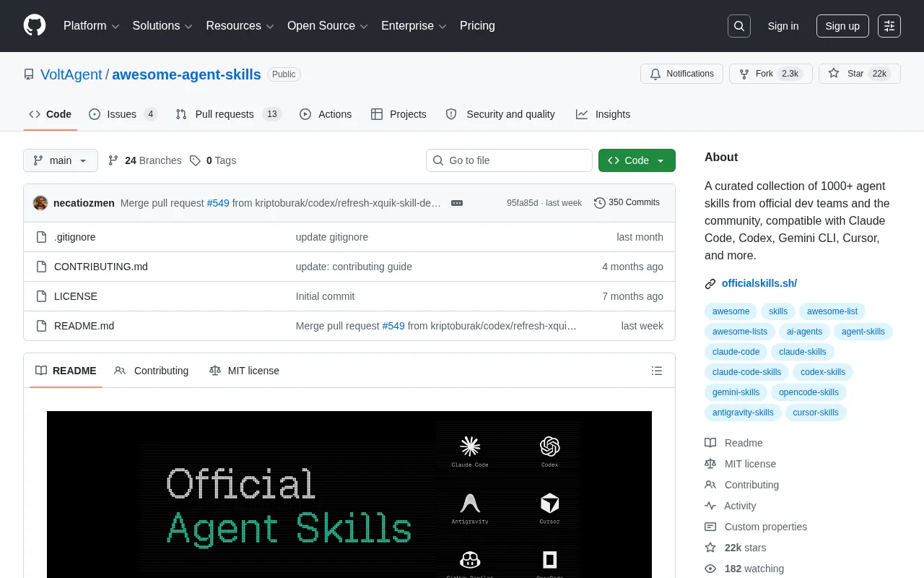Viewport: 924px width, 578px height.
Task: Click the claude-code topic tag
Action: coord(736,352)
